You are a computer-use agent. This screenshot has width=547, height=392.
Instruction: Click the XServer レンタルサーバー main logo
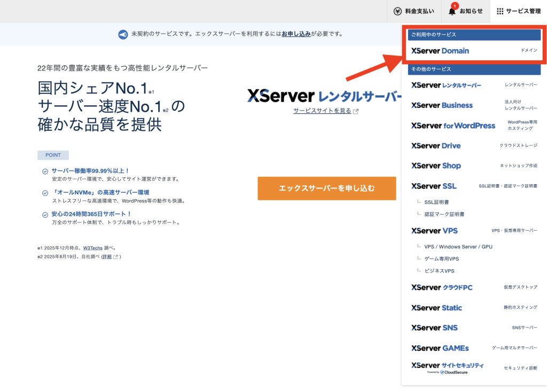coord(324,96)
